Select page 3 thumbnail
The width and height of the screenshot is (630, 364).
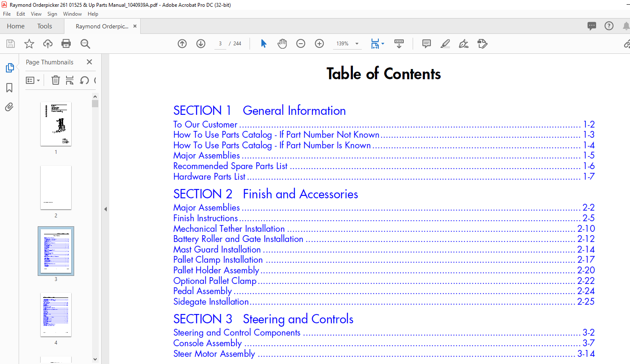point(56,251)
